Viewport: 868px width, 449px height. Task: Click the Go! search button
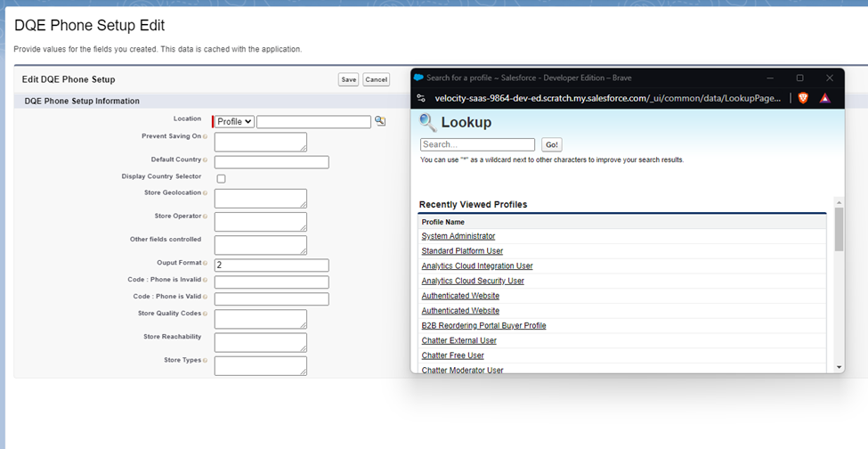(552, 145)
